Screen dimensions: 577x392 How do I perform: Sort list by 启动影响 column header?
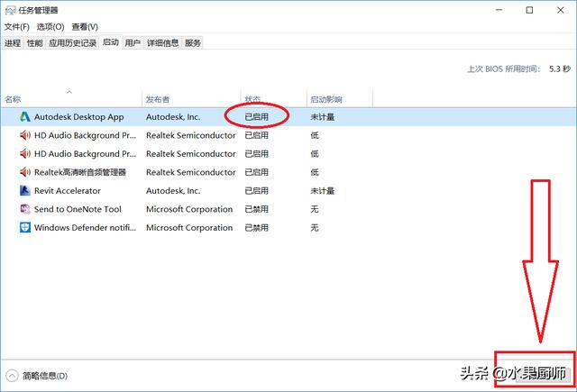tap(325, 98)
